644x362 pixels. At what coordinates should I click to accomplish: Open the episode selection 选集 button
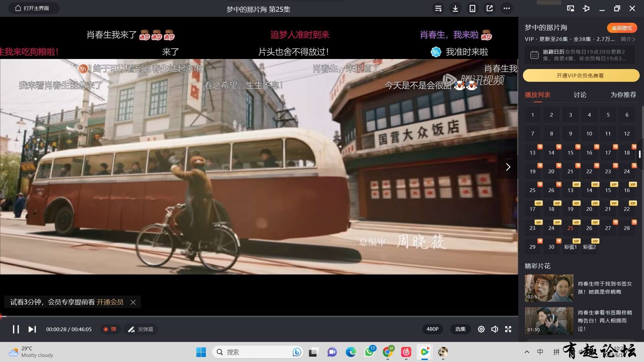click(x=460, y=329)
